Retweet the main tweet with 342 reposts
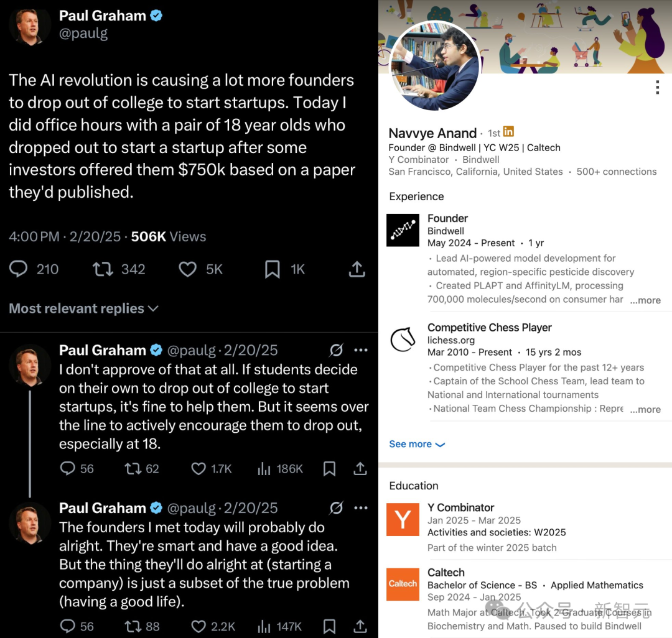This screenshot has width=672, height=638. tap(103, 269)
